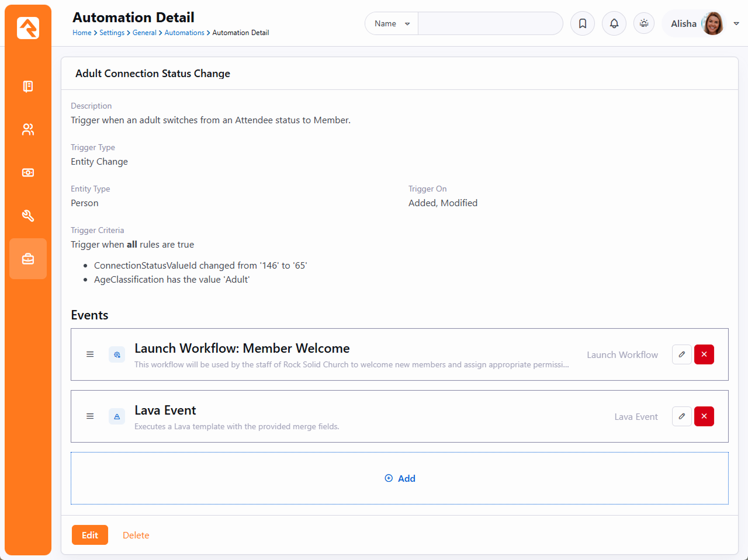Click the Rock logo in sidebar

pos(28,28)
